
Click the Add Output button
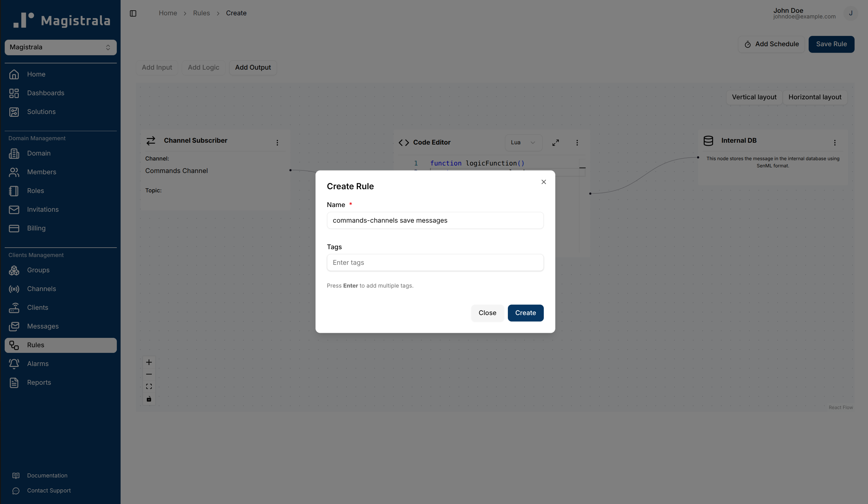(253, 67)
